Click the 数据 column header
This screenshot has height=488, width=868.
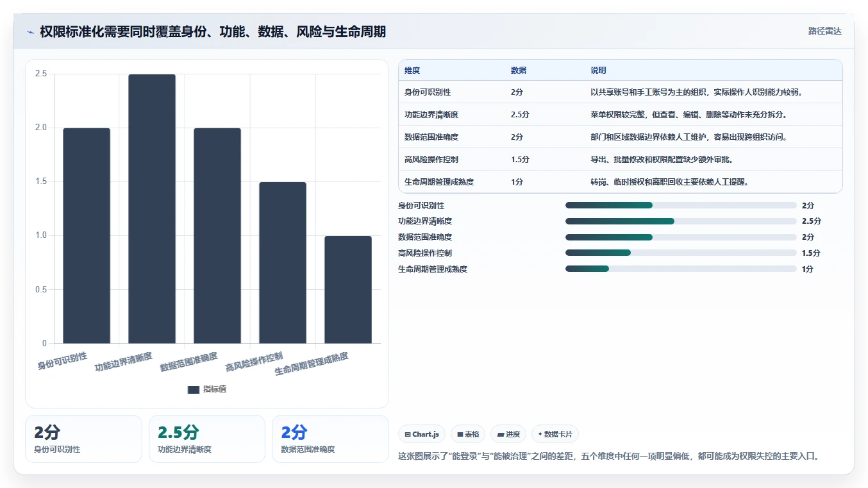pyautogui.click(x=519, y=71)
